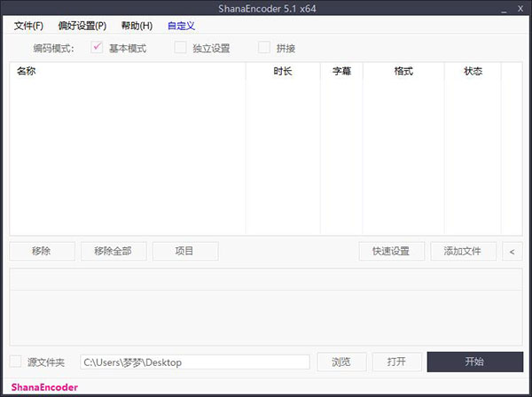Viewport: 532px width, 397px height.
Task: Click the output path input field
Action: coord(195,362)
